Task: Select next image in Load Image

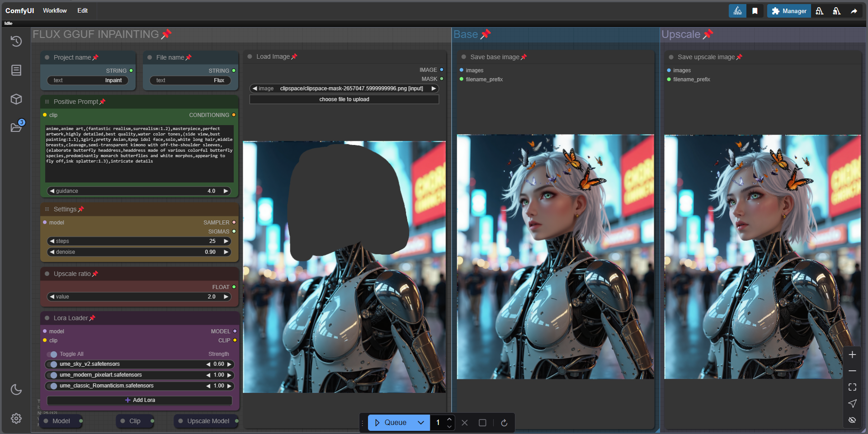Action: (x=434, y=89)
